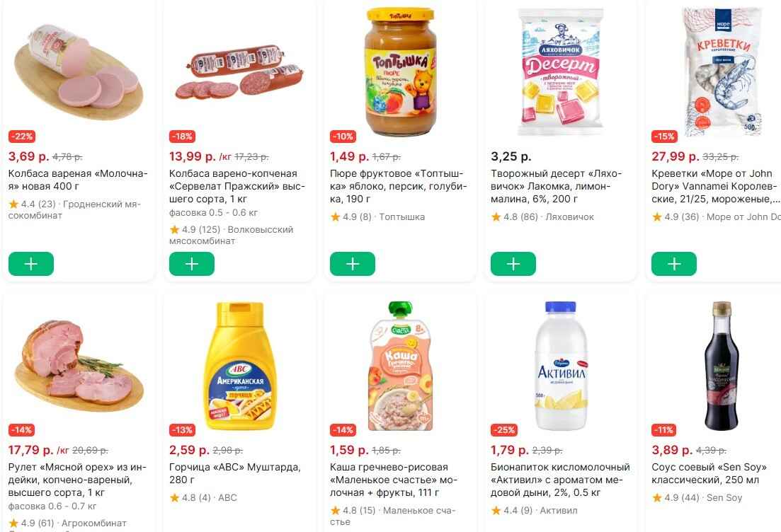Add Ляховичок творожный десерт to cart
This screenshot has height=532, width=781.
[x=513, y=264]
